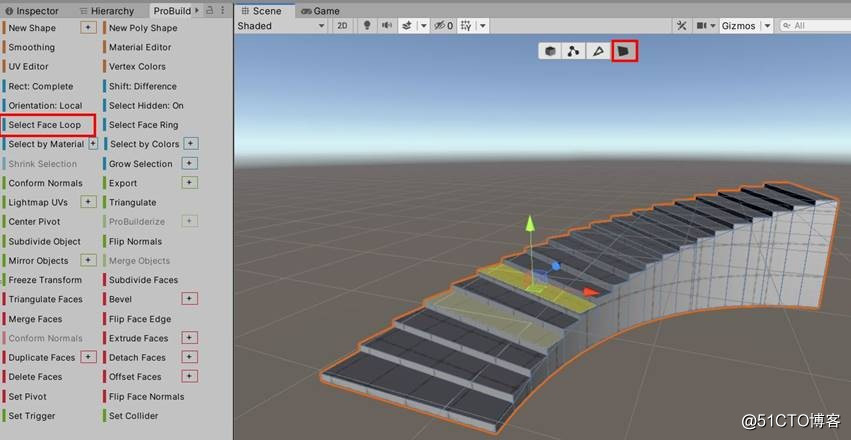Open Select by Material options plus

coord(93,144)
